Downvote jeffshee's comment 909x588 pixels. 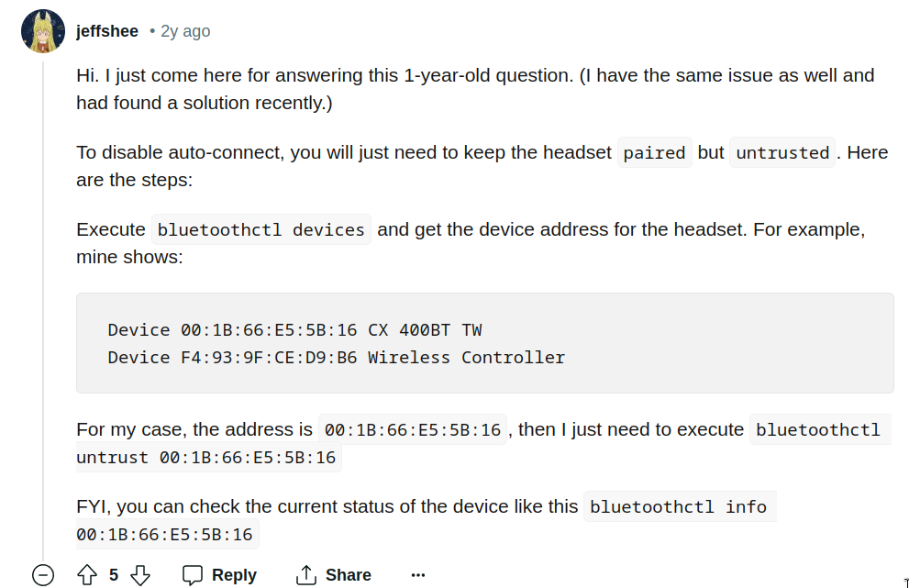click(140, 575)
